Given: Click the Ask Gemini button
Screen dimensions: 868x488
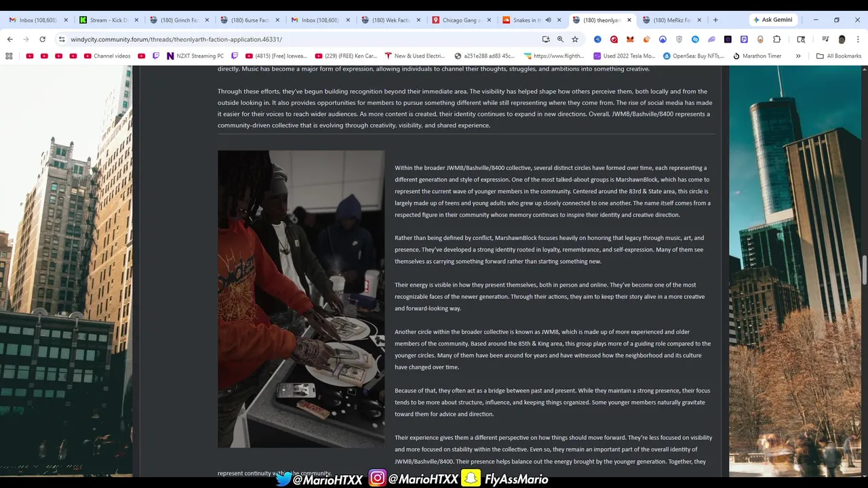Looking at the screenshot, I should click(x=773, y=20).
